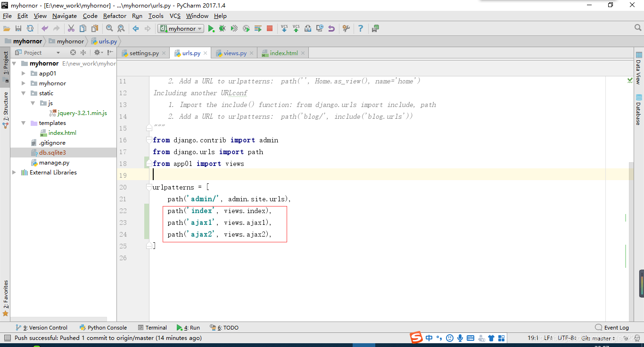Click the Revert purple arrow icon
This screenshot has height=347, width=644.
[331, 29]
